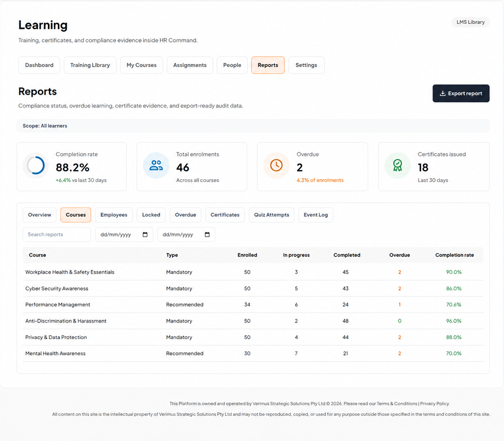Switch to the Quiz Attempts sub-tab

click(271, 215)
